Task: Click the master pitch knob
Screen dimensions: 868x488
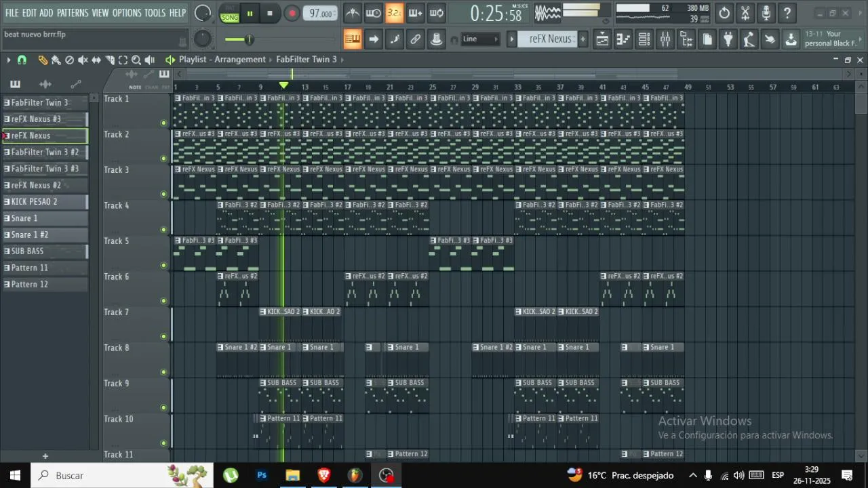Action: point(202,39)
